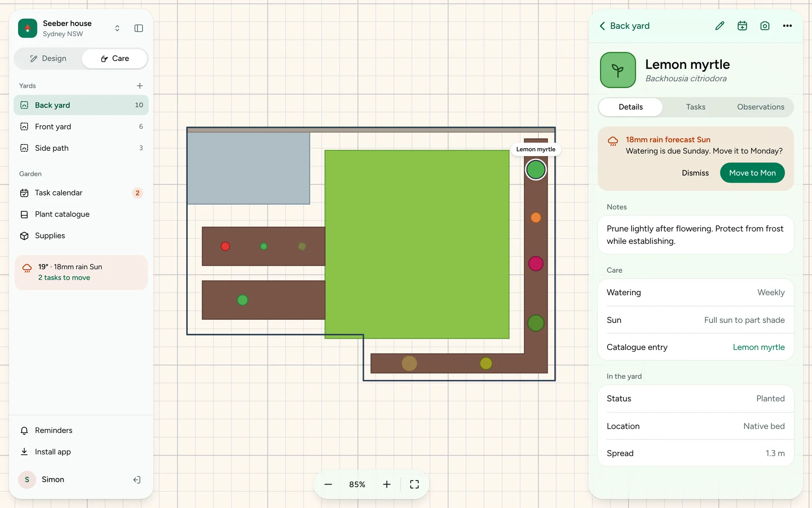
Task: Click the Location Native bed row
Action: tap(695, 426)
